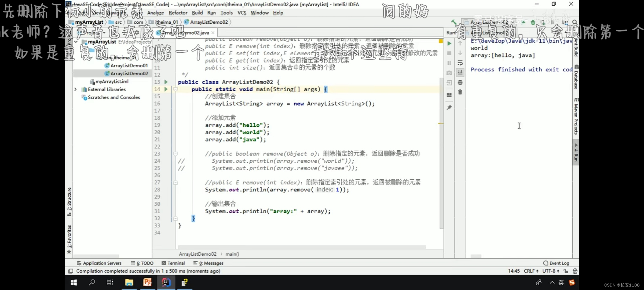Click the green Debug bug icon in toolbar
Viewport: 644px width, 290px height.
[533, 22]
